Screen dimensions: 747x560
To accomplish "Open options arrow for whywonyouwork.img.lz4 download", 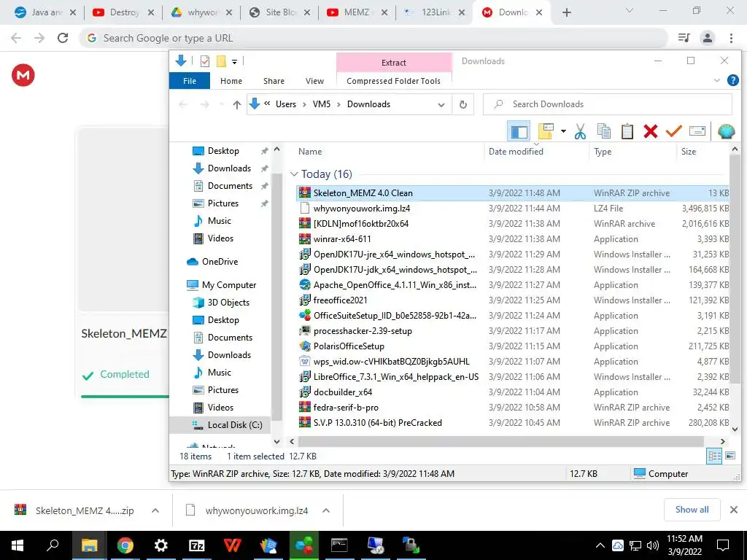I will (326, 510).
